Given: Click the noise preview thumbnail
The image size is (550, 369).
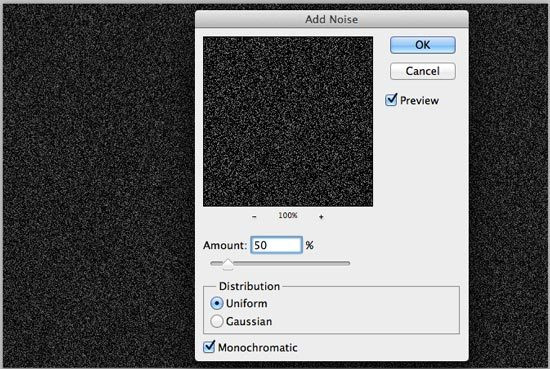Looking at the screenshot, I should click(x=288, y=121).
